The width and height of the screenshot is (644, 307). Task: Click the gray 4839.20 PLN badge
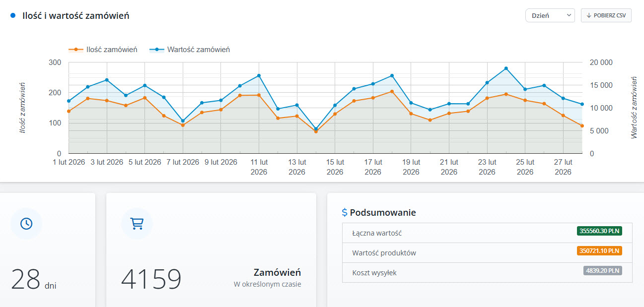click(x=602, y=271)
